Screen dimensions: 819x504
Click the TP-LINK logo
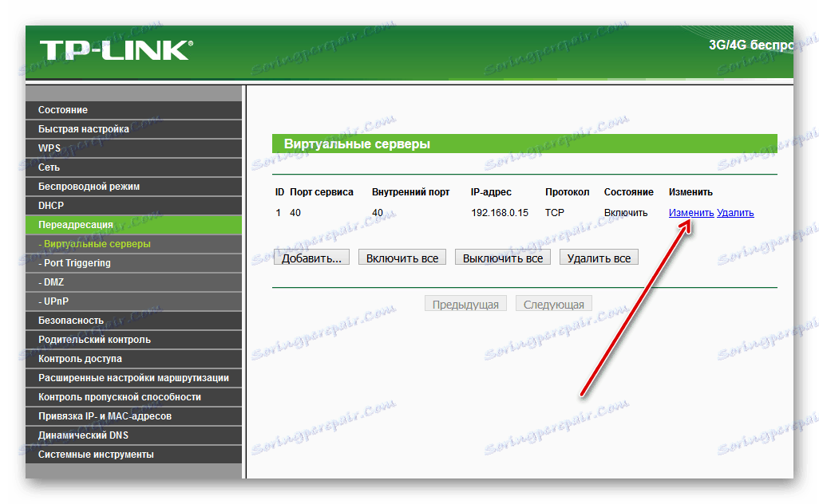[116, 50]
